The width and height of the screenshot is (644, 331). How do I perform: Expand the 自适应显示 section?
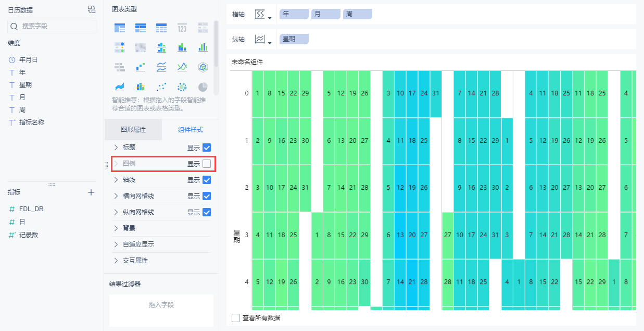coord(116,244)
